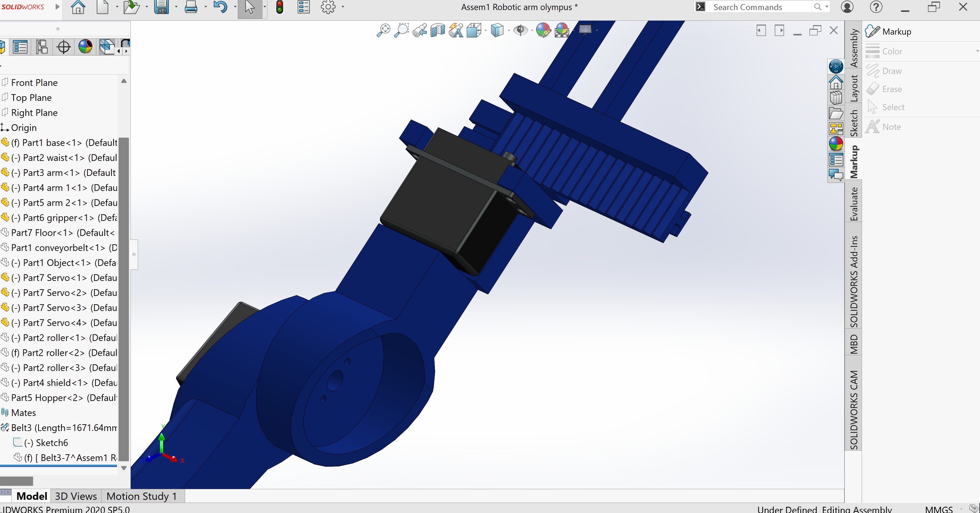Click the Mates folder in the tree
Screen dimensions: 980x513
[23, 413]
